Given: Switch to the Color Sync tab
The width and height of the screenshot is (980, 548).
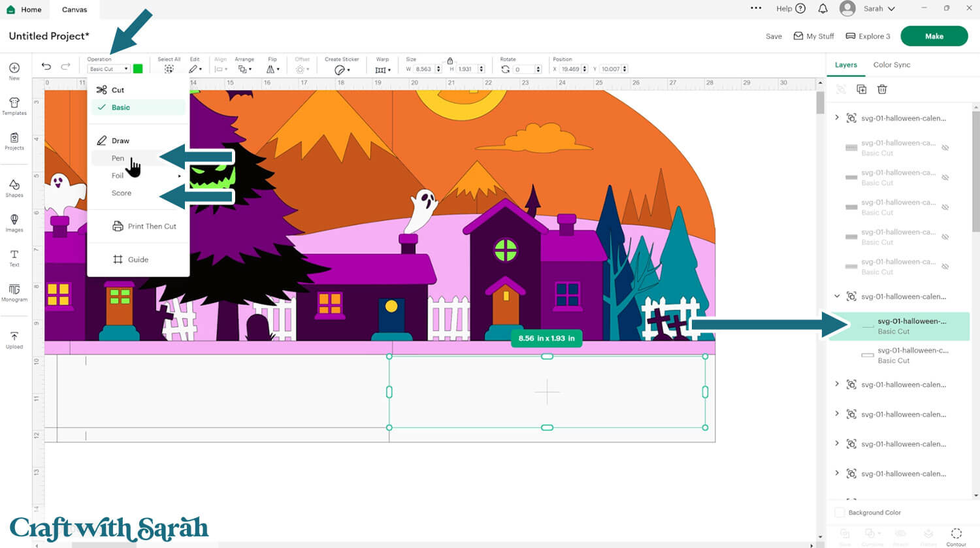Looking at the screenshot, I should pos(891,65).
